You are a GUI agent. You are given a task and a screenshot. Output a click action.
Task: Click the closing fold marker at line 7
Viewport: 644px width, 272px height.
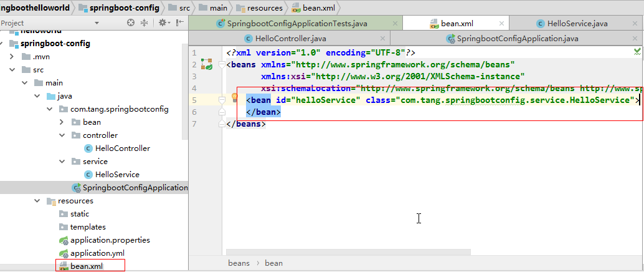click(x=222, y=124)
